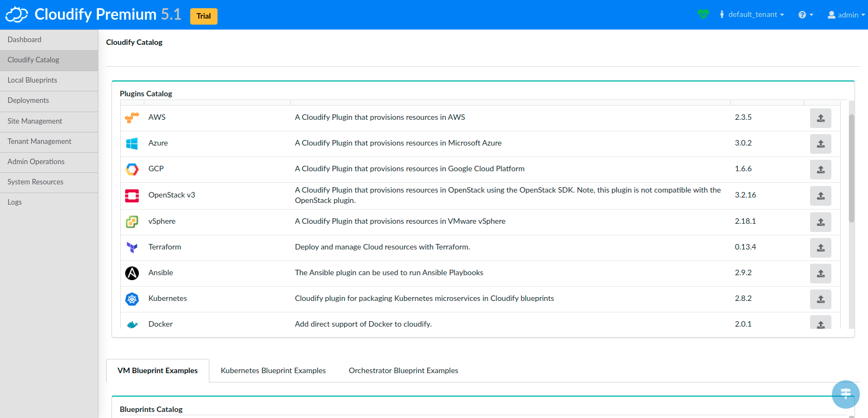Click the round blue signpost button
The height and width of the screenshot is (418, 868).
click(x=846, y=394)
